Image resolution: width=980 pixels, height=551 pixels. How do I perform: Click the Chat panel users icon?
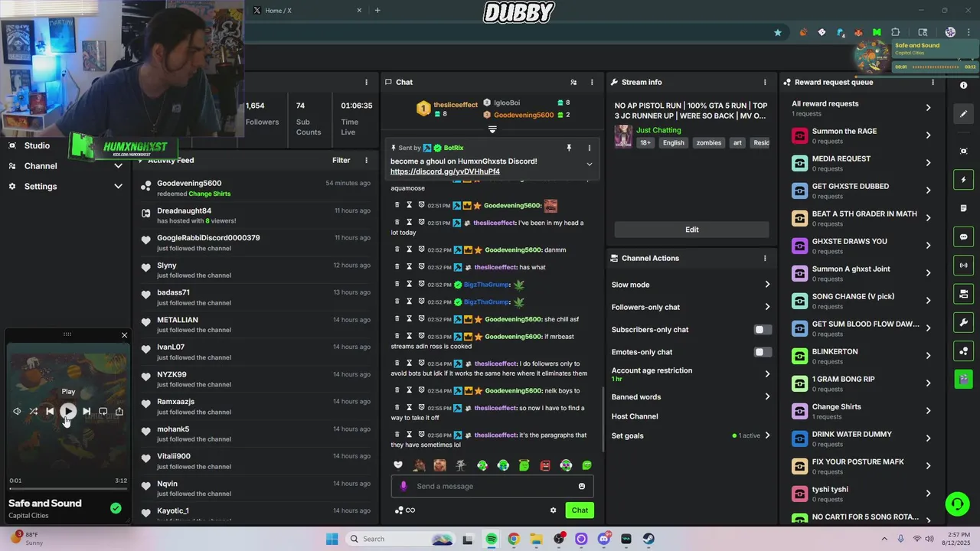pyautogui.click(x=573, y=82)
